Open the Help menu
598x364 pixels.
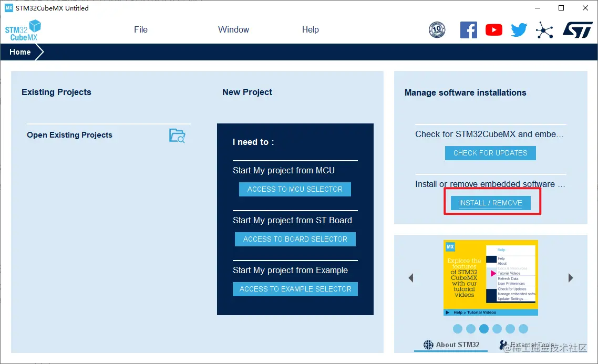pyautogui.click(x=311, y=30)
